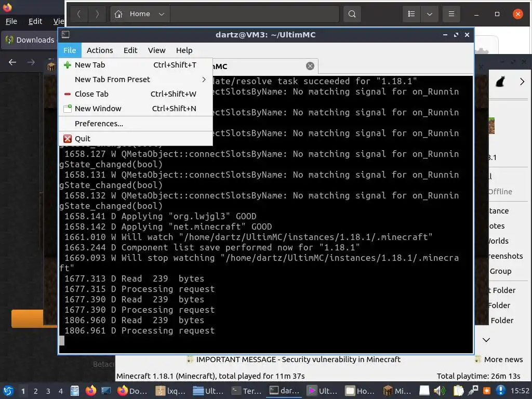Click the File menu in terminal
This screenshot has width=532, height=399.
click(x=70, y=50)
